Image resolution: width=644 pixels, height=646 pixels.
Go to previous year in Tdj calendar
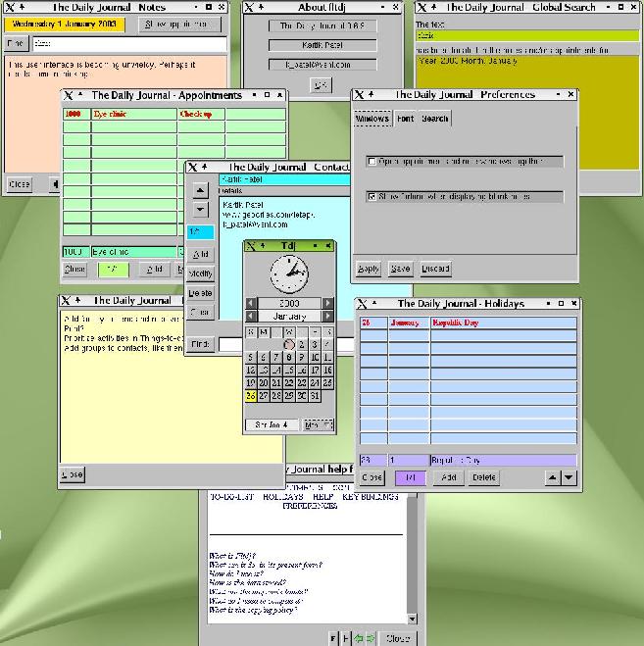coord(251,304)
